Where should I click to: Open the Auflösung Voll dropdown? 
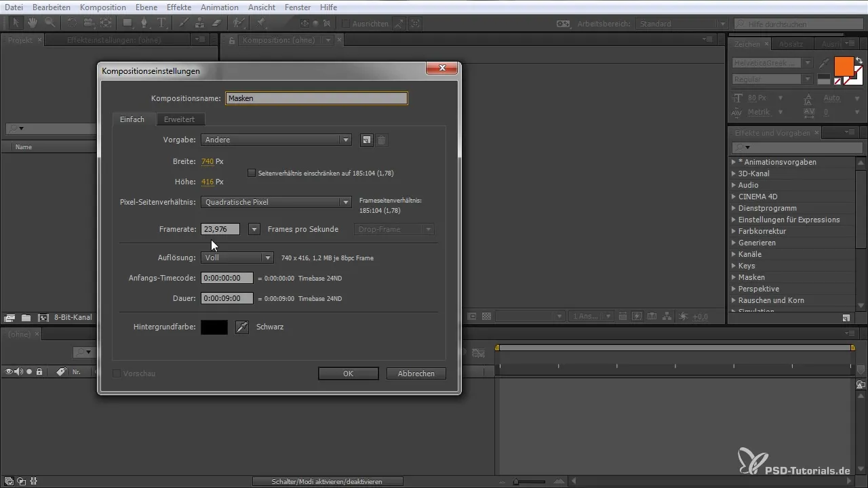coord(237,258)
